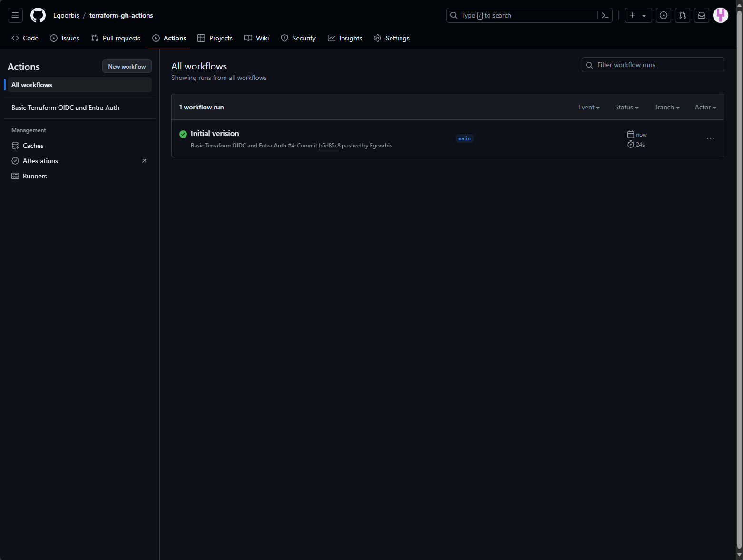Open the issues icon in header
743x560 pixels.
tap(664, 15)
